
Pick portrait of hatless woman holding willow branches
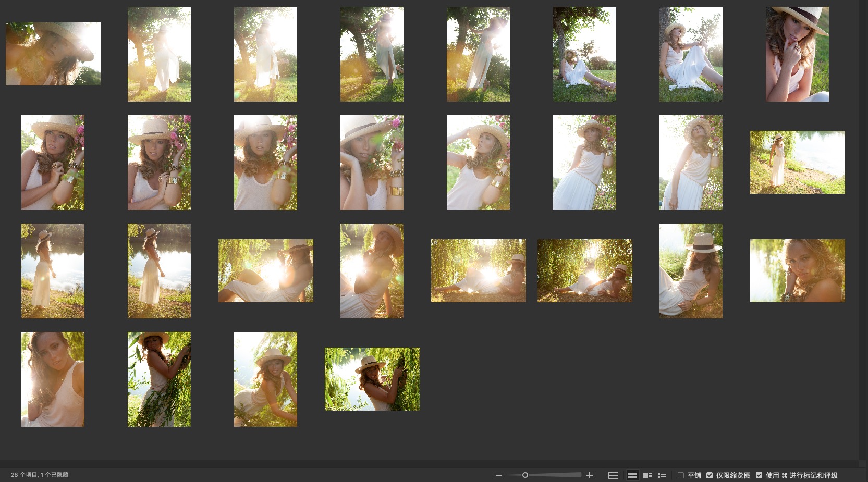[x=159, y=379]
